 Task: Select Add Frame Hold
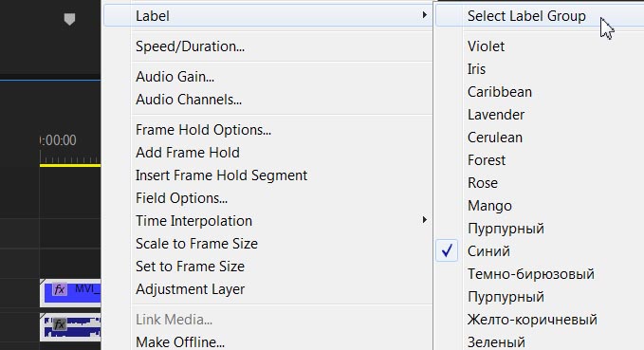pos(188,153)
